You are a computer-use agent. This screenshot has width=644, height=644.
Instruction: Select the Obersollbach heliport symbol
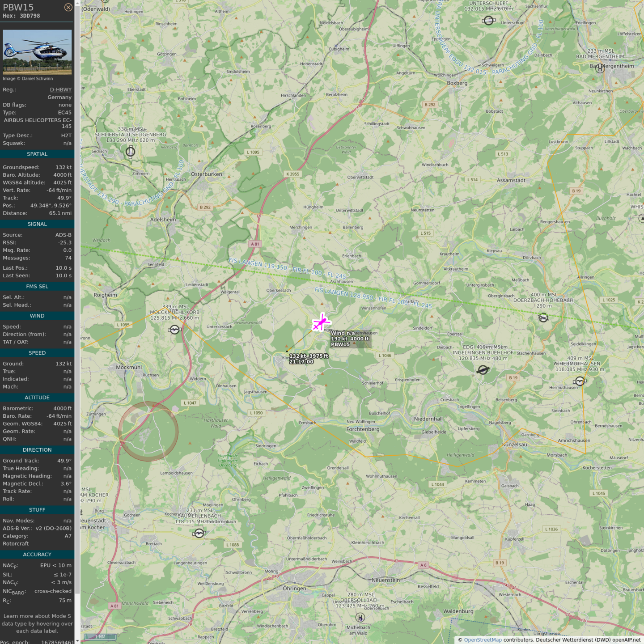[360, 618]
